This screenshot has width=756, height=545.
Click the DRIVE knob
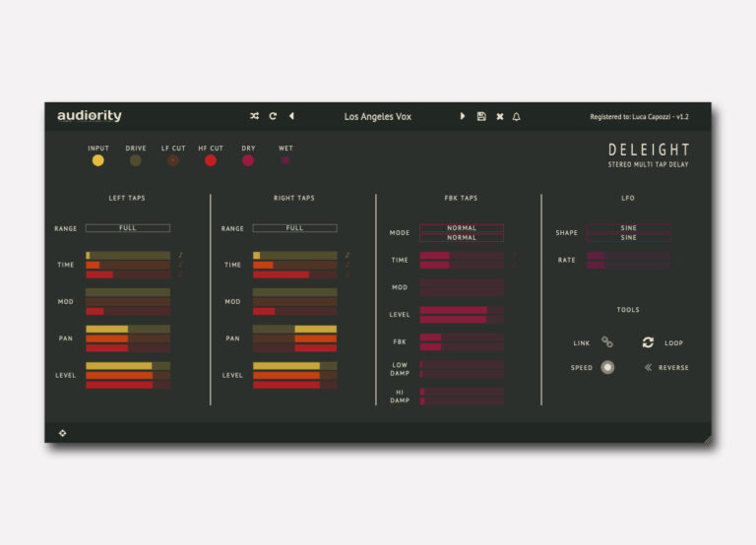pos(136,160)
